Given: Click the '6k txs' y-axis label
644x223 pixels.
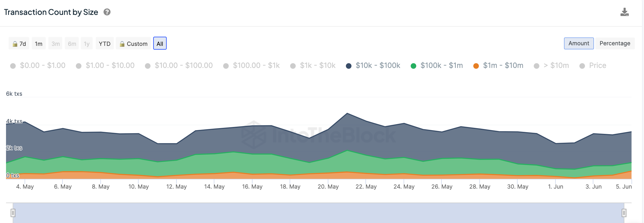Looking at the screenshot, I should point(14,94).
